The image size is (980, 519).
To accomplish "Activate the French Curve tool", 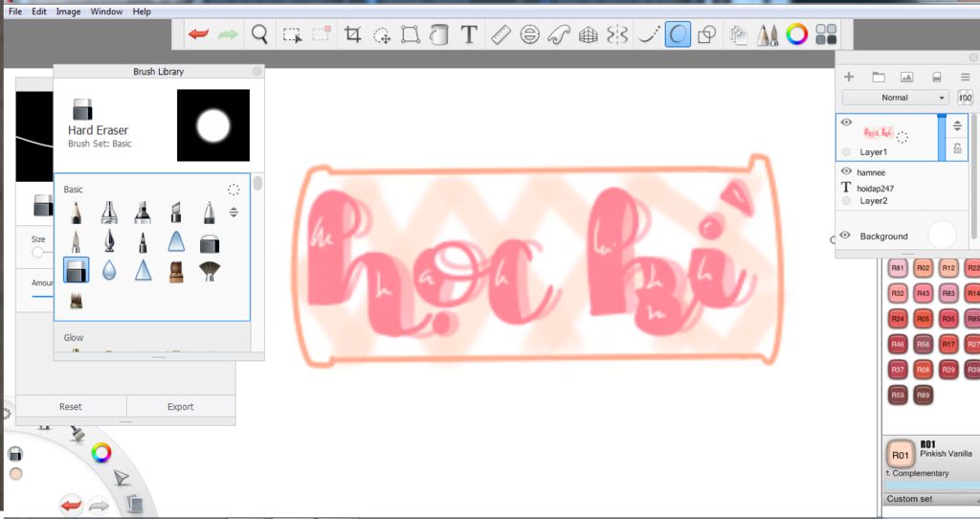I will 558,34.
